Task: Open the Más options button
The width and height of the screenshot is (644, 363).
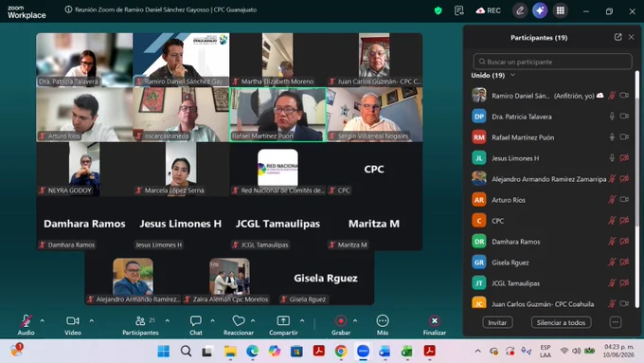Action: coord(383,325)
